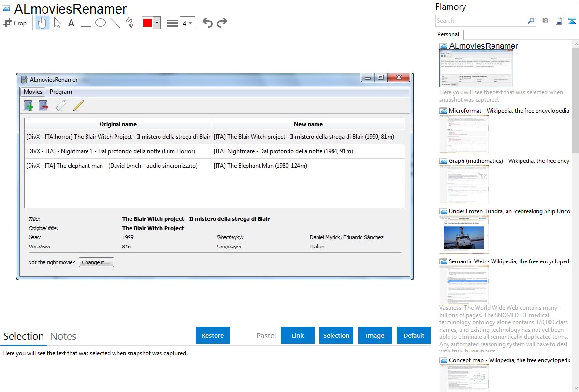Open the Program menu
579x392 pixels.
(x=61, y=92)
